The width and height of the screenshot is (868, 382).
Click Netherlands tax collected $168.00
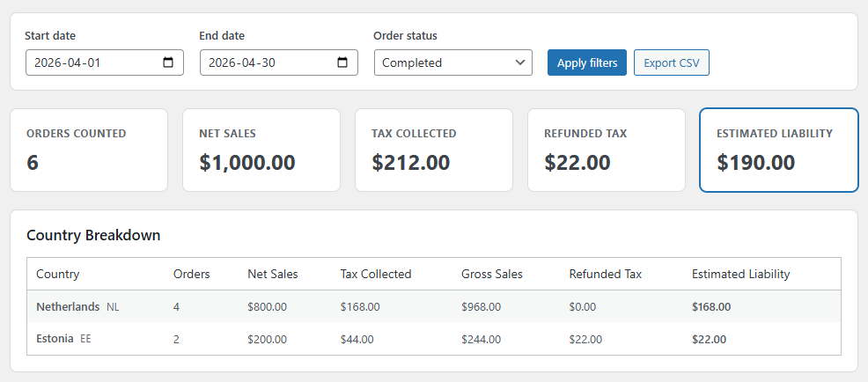point(360,306)
